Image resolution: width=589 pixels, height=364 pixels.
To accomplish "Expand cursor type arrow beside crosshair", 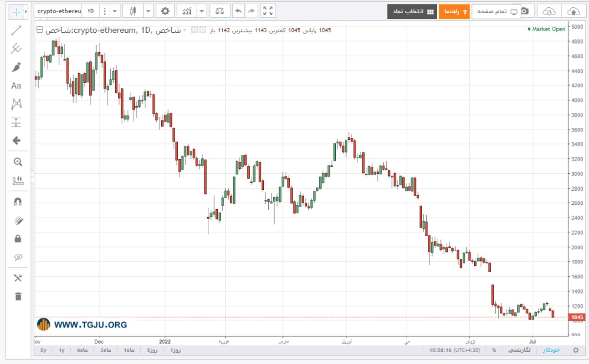I will 26,12.
